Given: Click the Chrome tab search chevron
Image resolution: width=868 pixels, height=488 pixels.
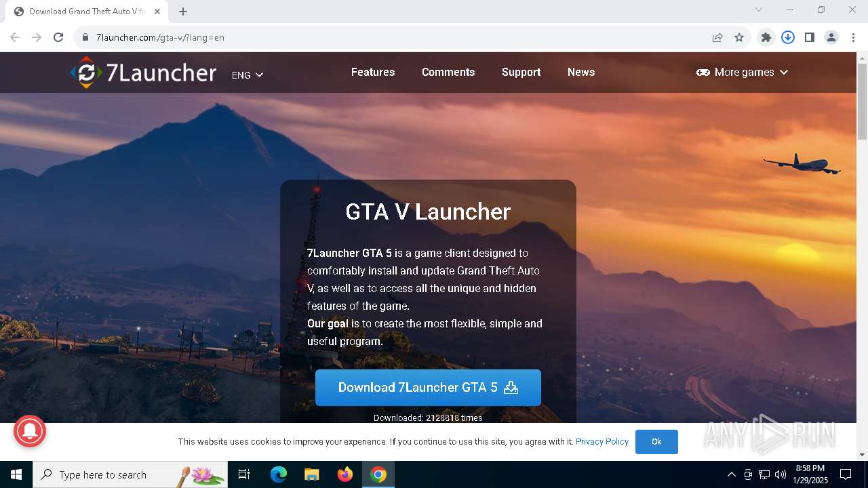Looking at the screenshot, I should [x=759, y=9].
